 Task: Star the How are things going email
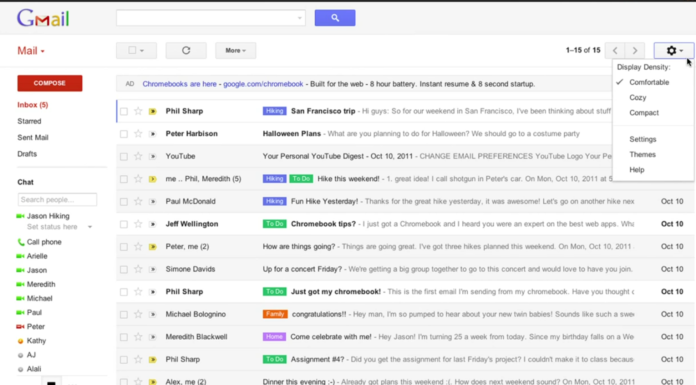[138, 246]
